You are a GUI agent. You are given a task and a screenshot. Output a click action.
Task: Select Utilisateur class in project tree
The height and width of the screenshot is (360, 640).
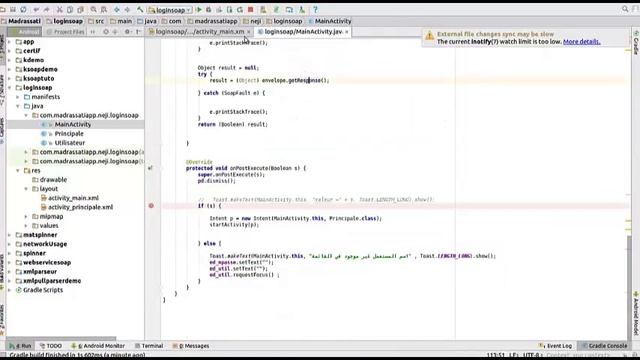click(70, 143)
